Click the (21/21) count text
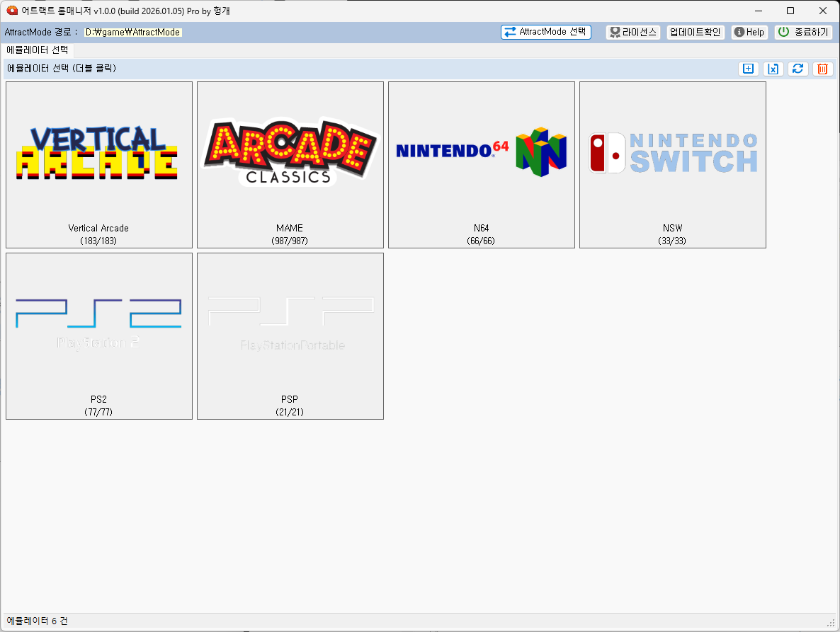Image resolution: width=840 pixels, height=632 pixels. (x=290, y=412)
